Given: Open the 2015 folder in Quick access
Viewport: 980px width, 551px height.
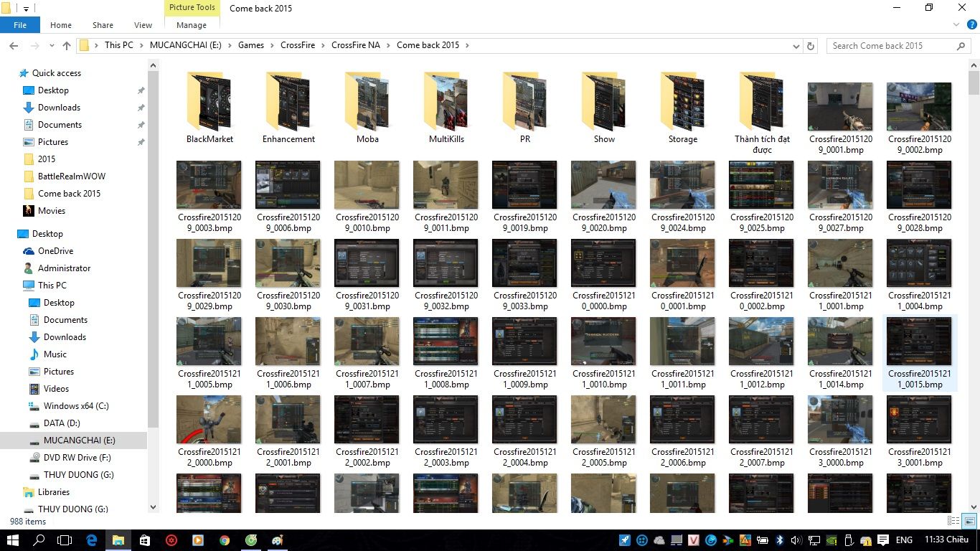Looking at the screenshot, I should click(47, 159).
